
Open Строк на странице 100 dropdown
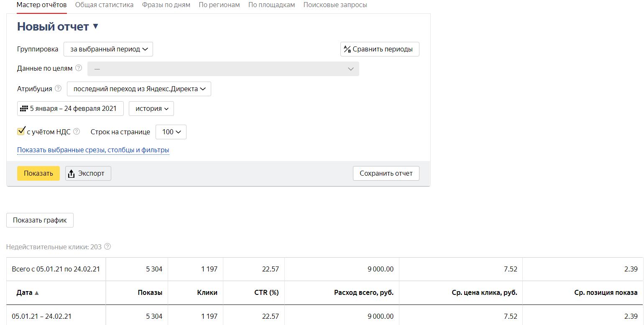tap(171, 132)
